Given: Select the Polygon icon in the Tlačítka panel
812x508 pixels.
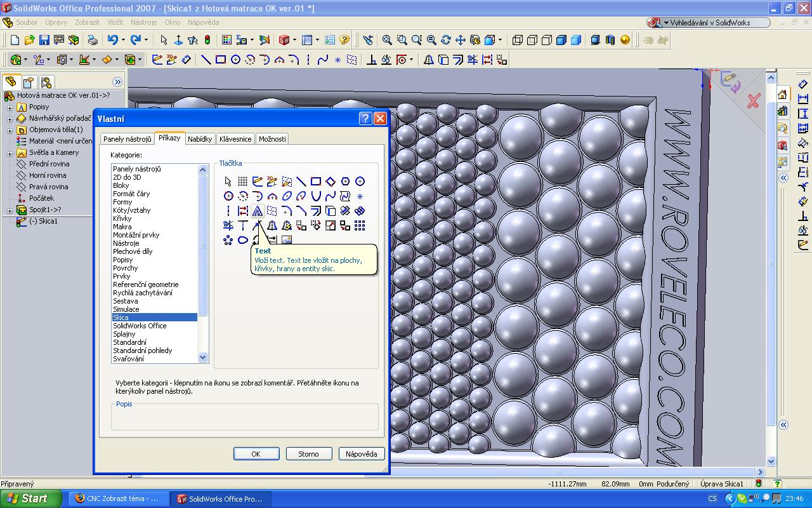Looking at the screenshot, I should pos(345,182).
